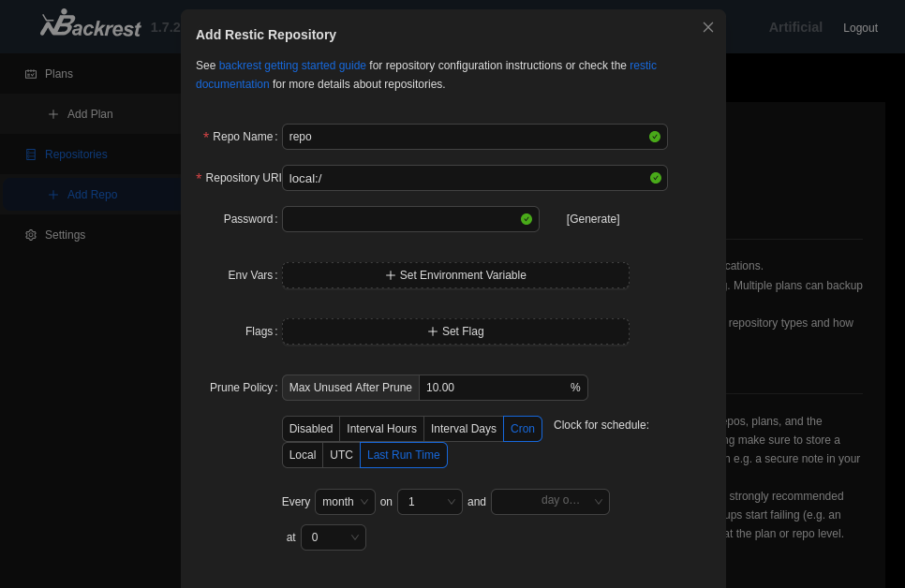Click the Settings gear icon
The width and height of the screenshot is (905, 588).
pos(31,235)
